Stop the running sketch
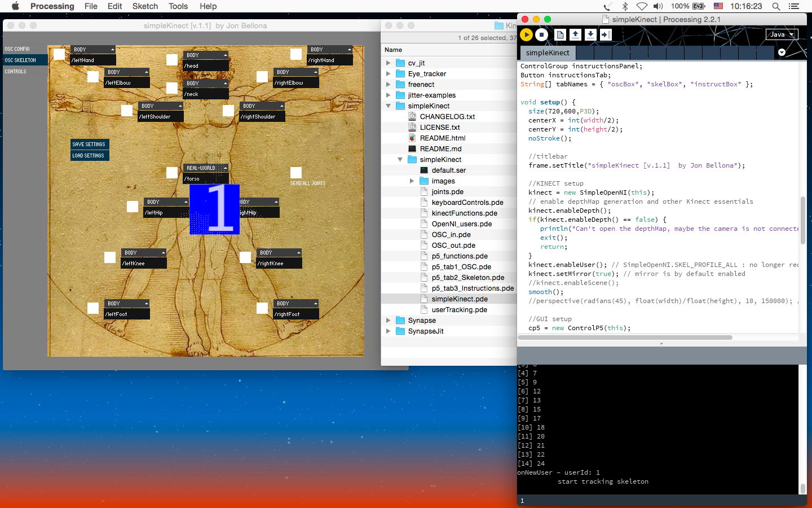This screenshot has height=508, width=812. coord(541,34)
